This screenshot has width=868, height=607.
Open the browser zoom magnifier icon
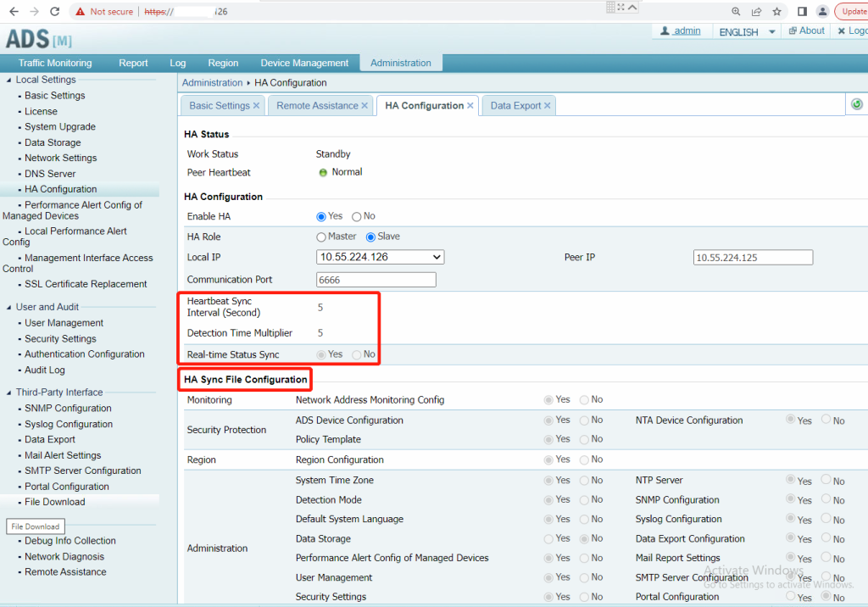point(736,12)
